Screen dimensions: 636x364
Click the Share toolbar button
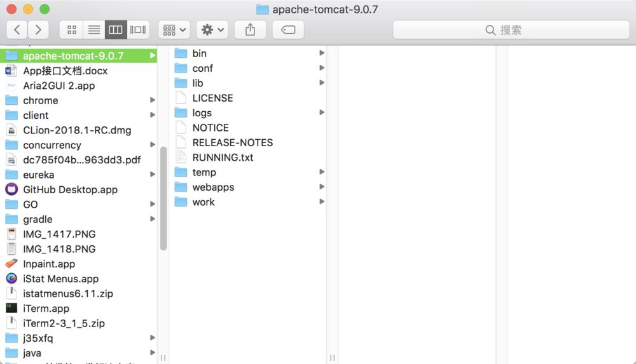click(x=250, y=30)
